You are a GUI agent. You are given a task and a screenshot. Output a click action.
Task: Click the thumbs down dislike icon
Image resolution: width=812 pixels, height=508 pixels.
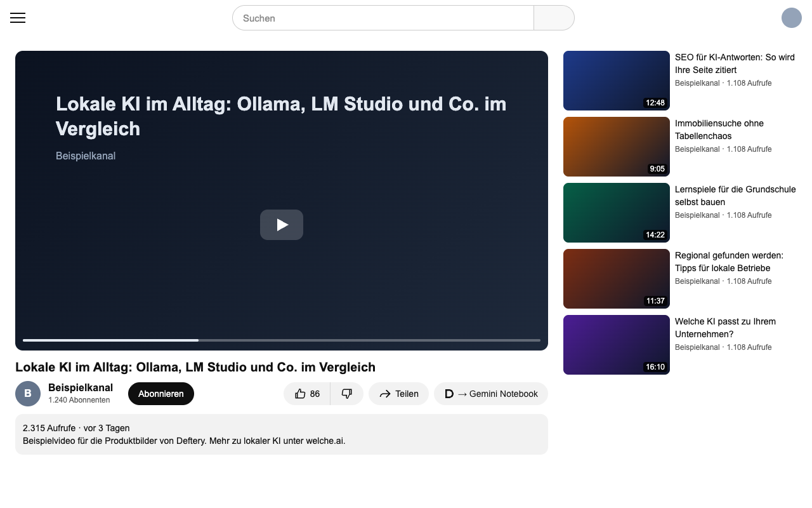tap(347, 394)
